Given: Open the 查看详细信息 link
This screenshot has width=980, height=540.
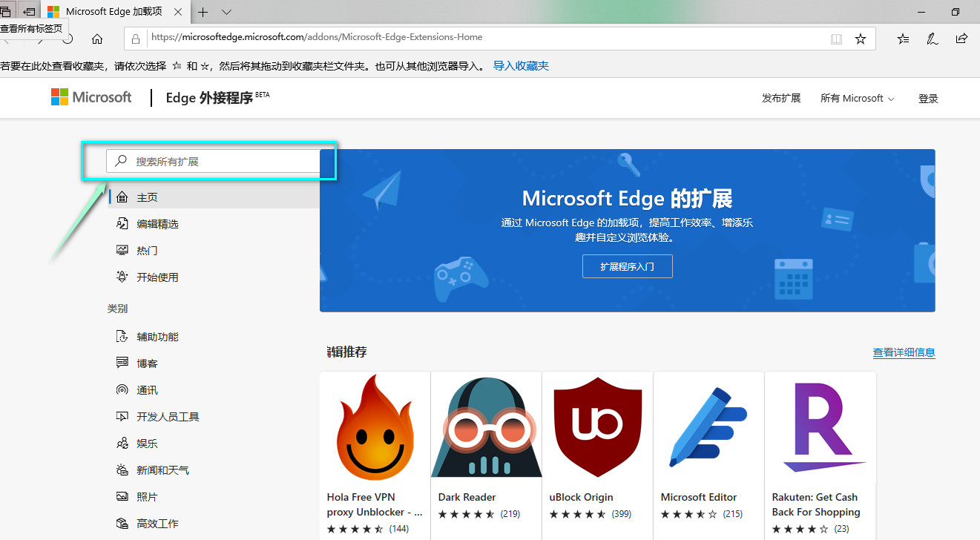Looking at the screenshot, I should pos(904,353).
